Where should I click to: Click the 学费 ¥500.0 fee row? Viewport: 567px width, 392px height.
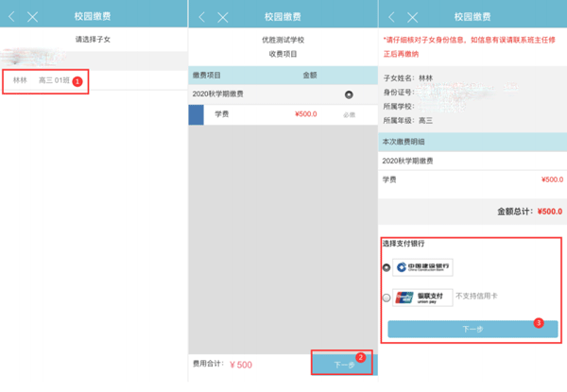[274, 114]
